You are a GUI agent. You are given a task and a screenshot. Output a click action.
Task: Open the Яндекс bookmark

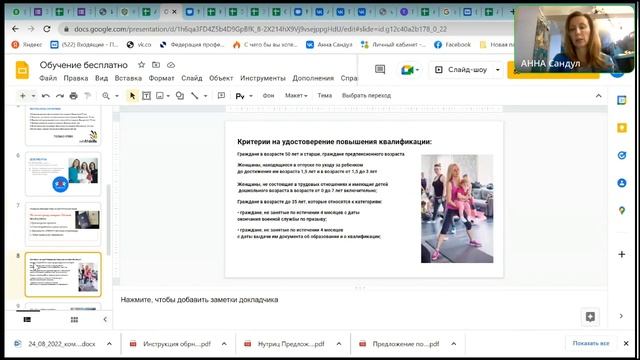(x=27, y=44)
